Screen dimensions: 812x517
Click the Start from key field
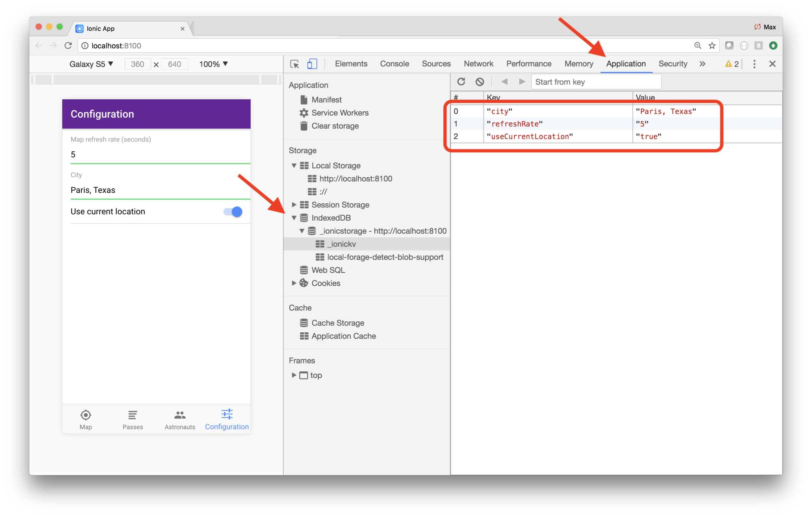click(x=596, y=82)
